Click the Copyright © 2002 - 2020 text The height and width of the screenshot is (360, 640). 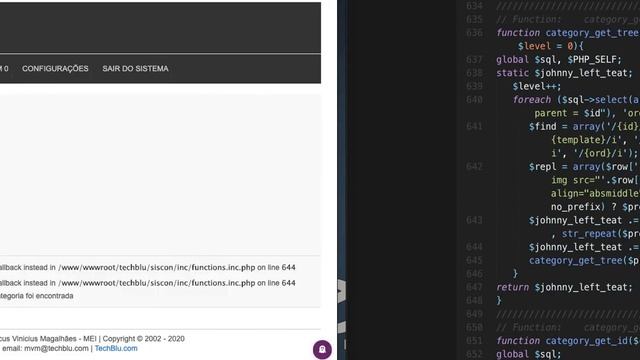pos(143,339)
